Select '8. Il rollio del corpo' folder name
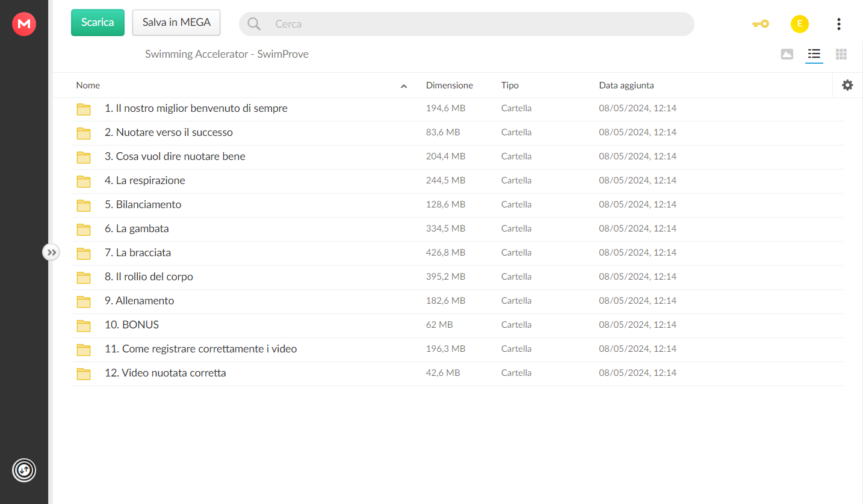The height and width of the screenshot is (504, 863). pos(149,277)
